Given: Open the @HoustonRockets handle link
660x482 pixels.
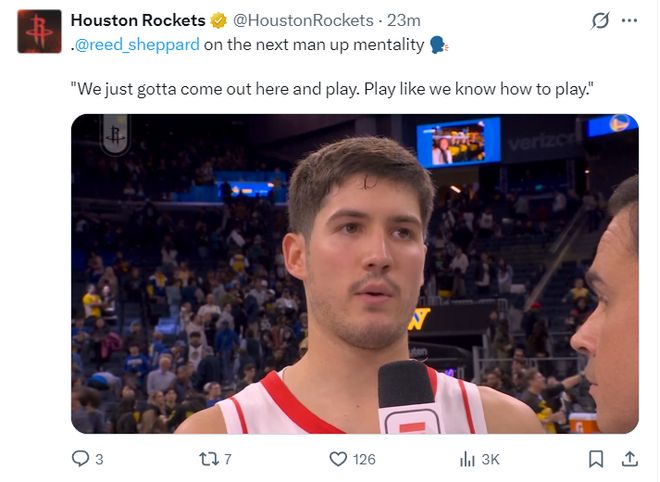Looking at the screenshot, I should pos(303,20).
